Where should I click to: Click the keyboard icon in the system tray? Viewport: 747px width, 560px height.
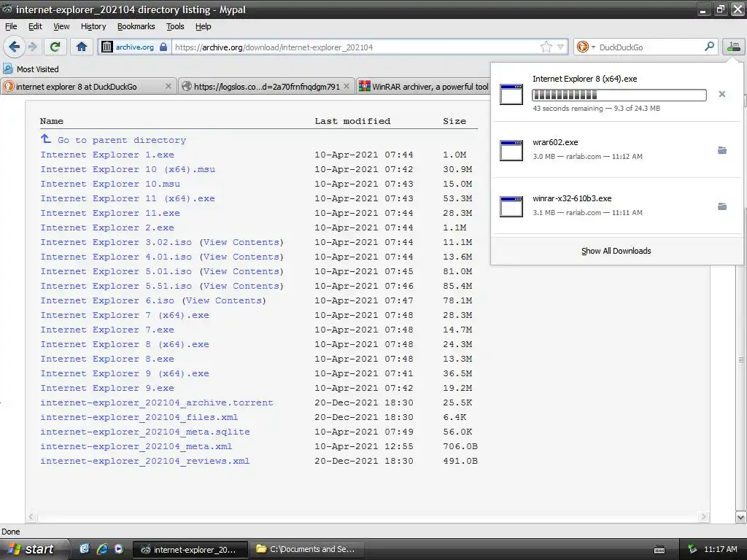(x=659, y=550)
